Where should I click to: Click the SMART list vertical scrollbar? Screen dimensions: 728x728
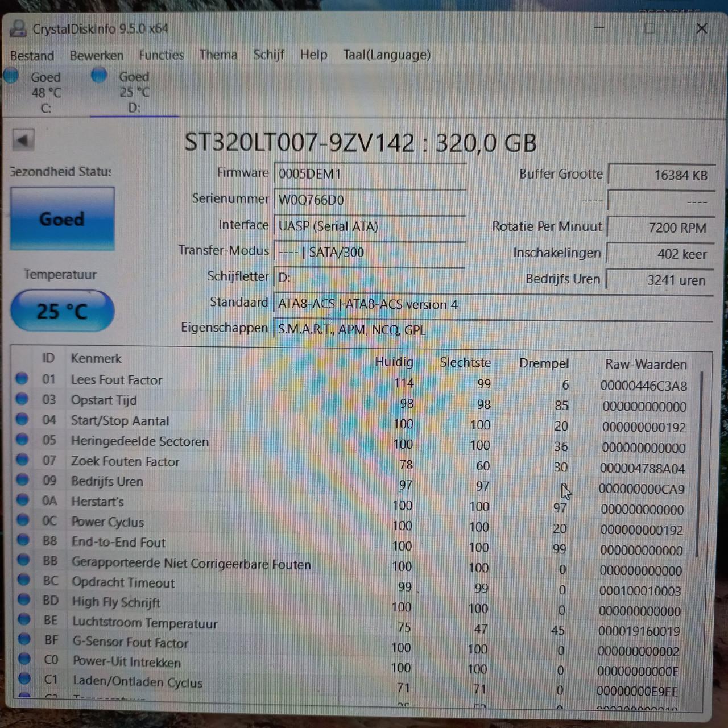[700, 464]
